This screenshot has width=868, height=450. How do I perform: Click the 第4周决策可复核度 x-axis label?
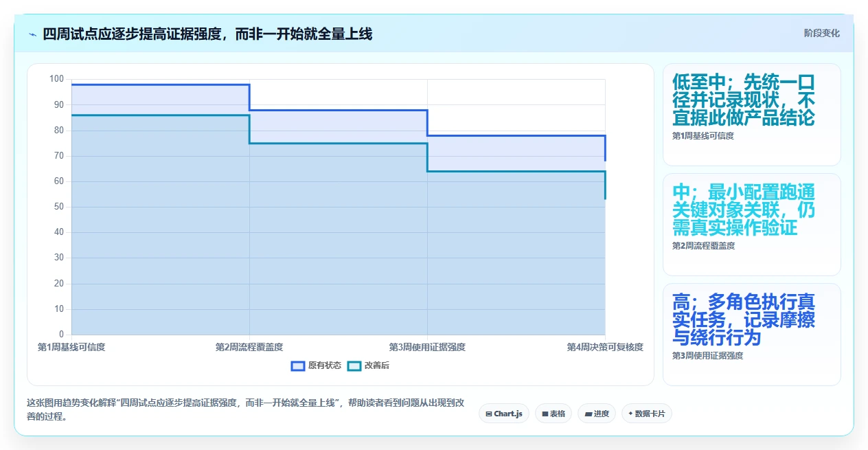[605, 347]
